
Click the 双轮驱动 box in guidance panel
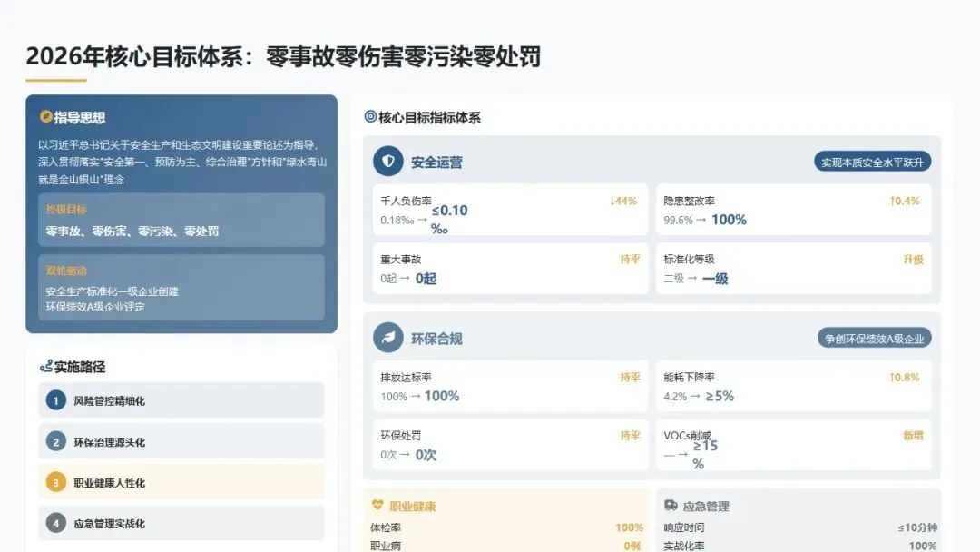[x=181, y=288]
